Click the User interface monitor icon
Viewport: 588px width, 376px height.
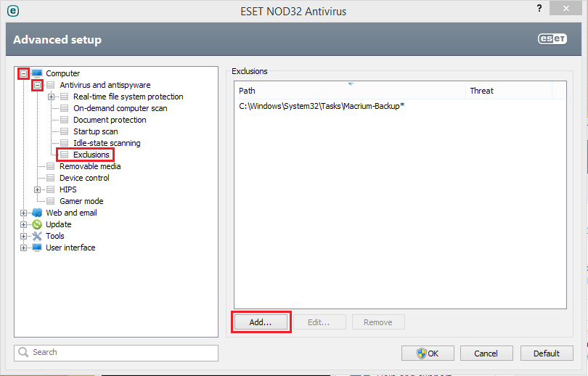click(37, 248)
